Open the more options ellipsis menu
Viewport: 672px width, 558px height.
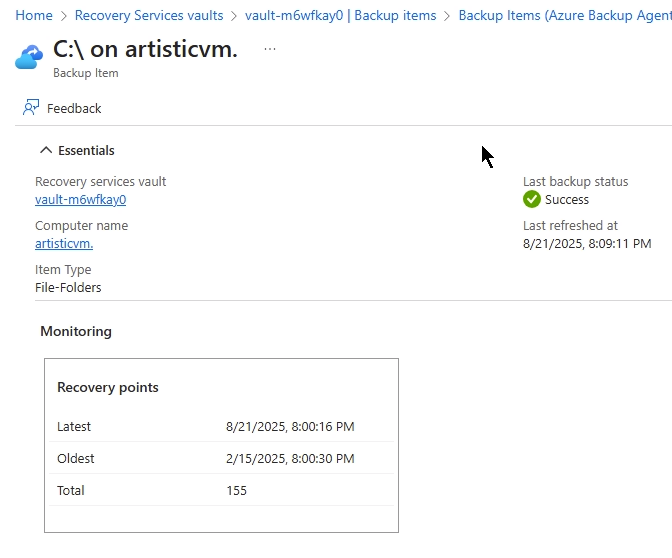pyautogui.click(x=270, y=49)
